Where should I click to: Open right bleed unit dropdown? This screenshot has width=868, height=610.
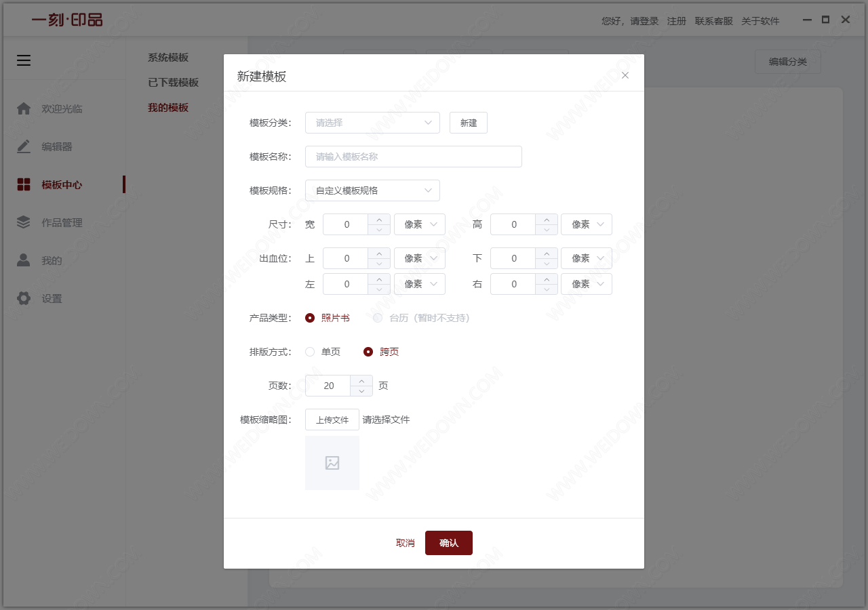587,284
